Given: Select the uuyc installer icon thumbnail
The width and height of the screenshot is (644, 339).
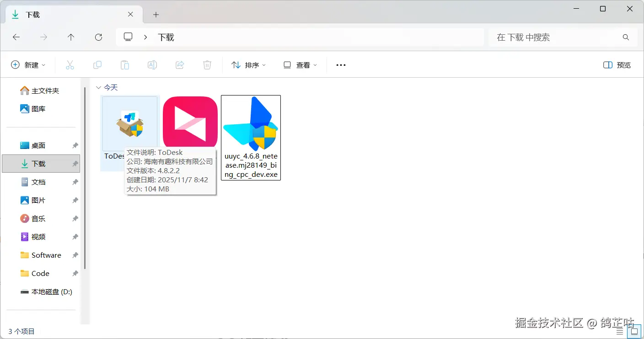Looking at the screenshot, I should pos(251,124).
